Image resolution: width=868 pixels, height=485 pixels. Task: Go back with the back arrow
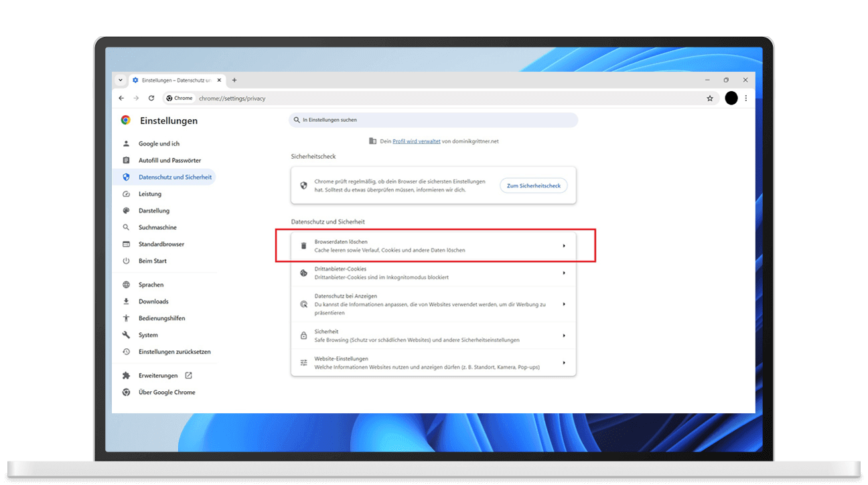(x=121, y=98)
